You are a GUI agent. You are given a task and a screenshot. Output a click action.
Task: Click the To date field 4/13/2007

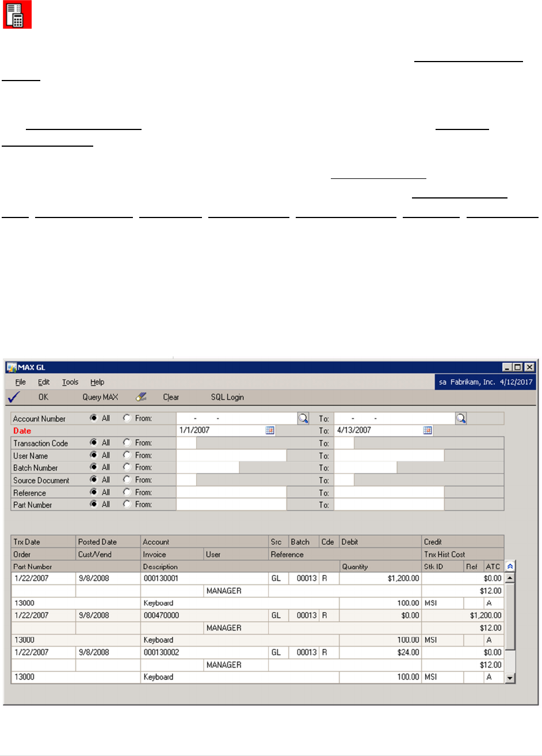[379, 430]
